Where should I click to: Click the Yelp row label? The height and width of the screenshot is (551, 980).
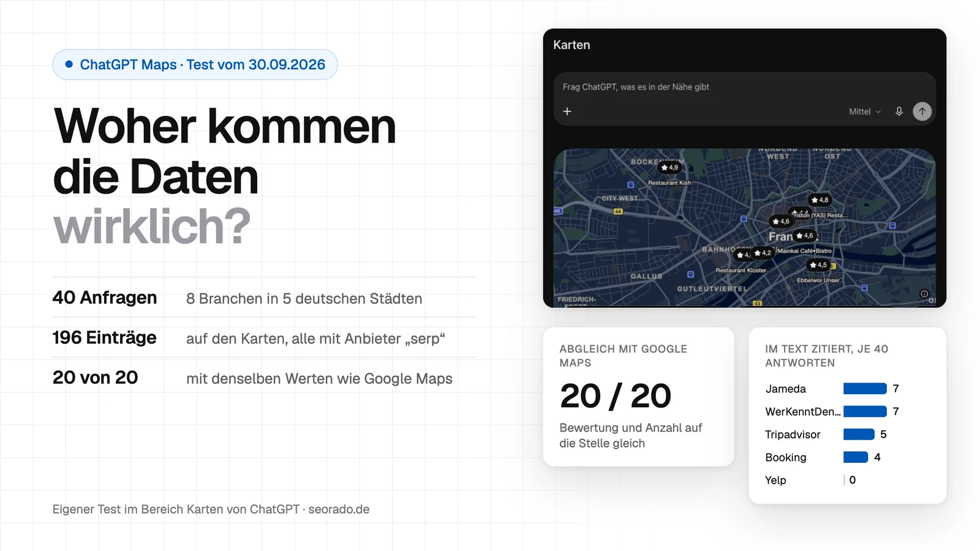tap(775, 480)
